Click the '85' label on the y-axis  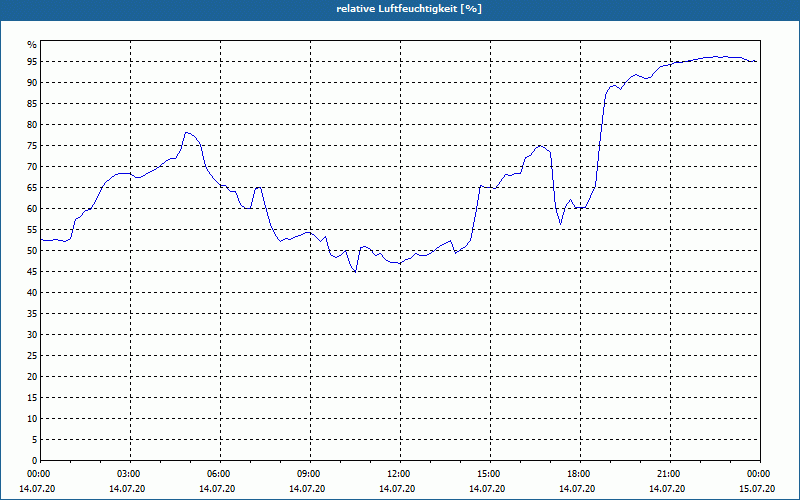click(x=32, y=104)
